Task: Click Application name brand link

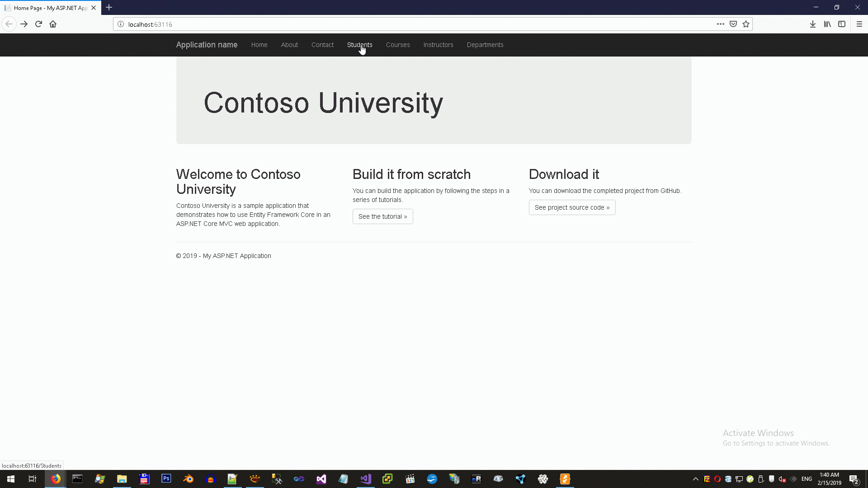Action: tap(207, 45)
